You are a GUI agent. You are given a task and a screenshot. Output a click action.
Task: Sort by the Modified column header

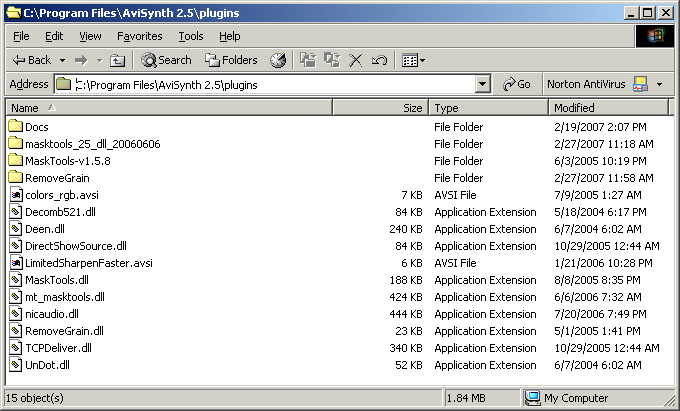point(609,108)
